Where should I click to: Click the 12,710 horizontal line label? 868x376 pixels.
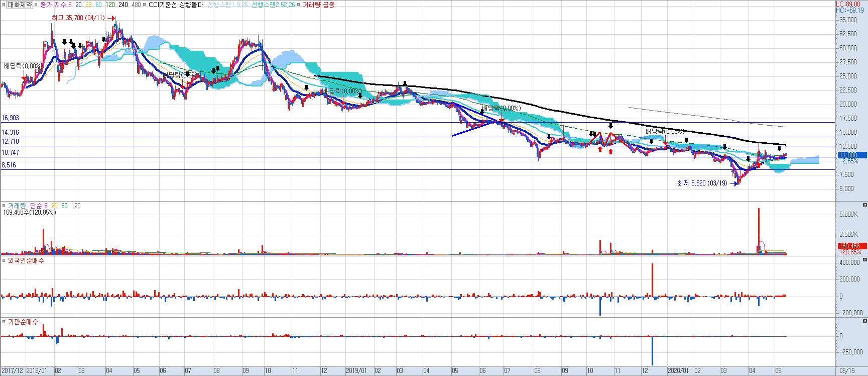coord(10,142)
